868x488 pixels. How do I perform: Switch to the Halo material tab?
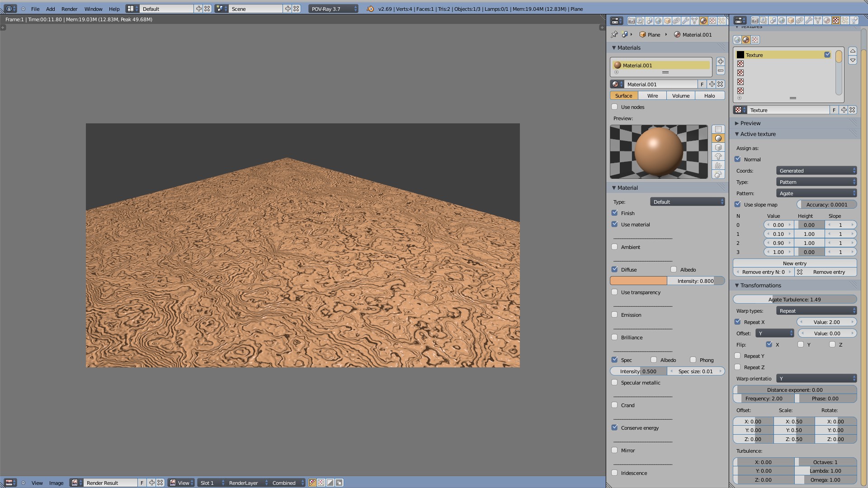(x=709, y=95)
